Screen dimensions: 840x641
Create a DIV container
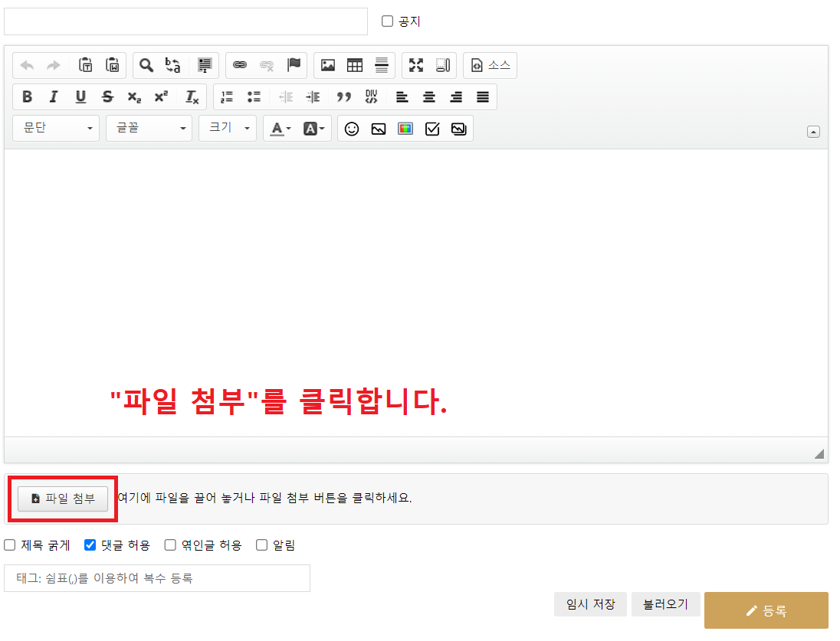371,97
